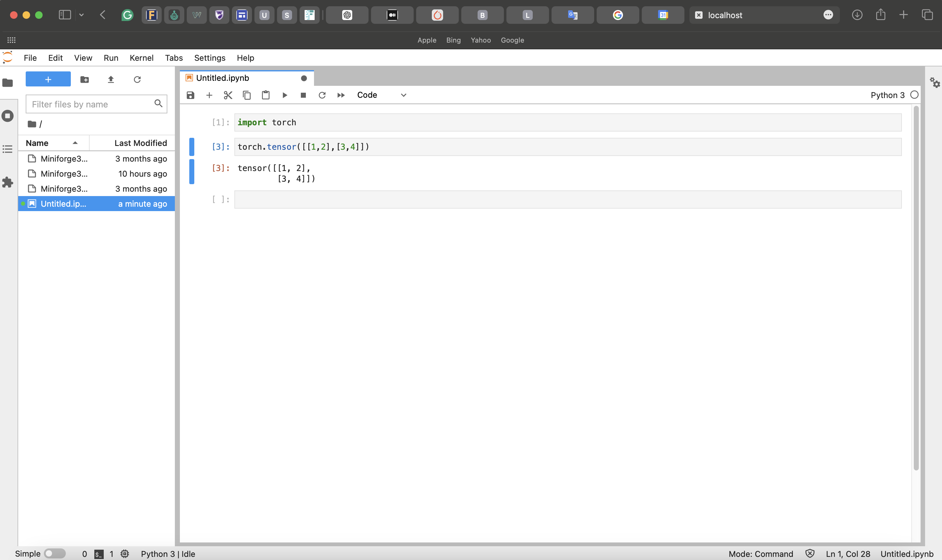Select the Miniforge3 file modified 10 hours ago
The image size is (942, 560).
click(x=96, y=174)
